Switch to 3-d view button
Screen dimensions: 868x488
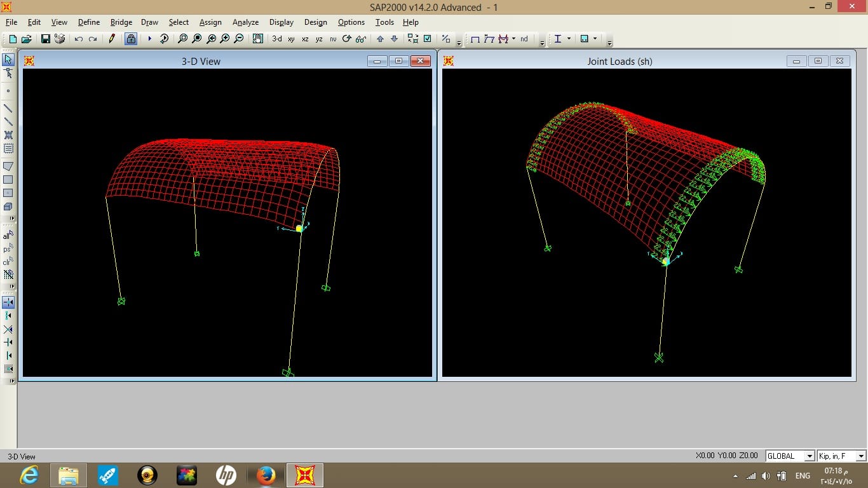[277, 39]
